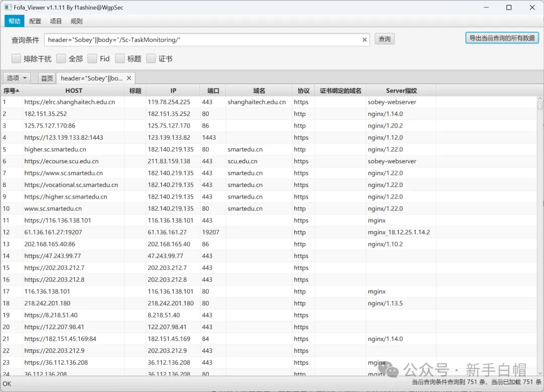
Task: Check the 标题 checkbox
Action: (120, 59)
